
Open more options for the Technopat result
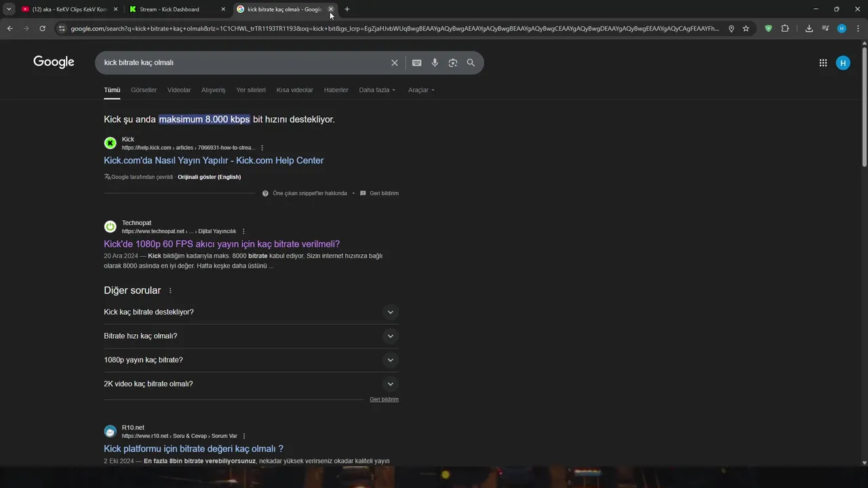(243, 231)
